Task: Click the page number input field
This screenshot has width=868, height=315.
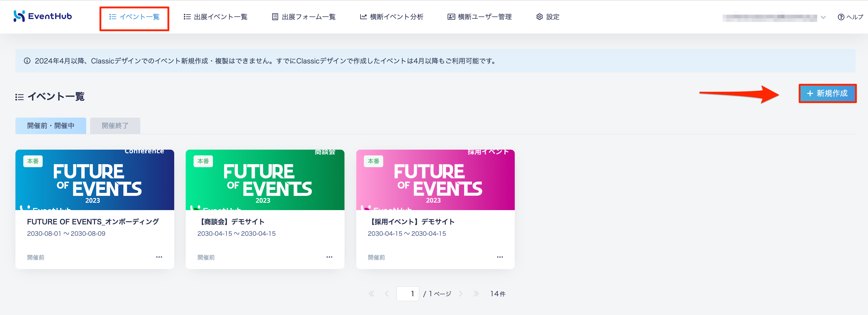Action: coord(408,294)
